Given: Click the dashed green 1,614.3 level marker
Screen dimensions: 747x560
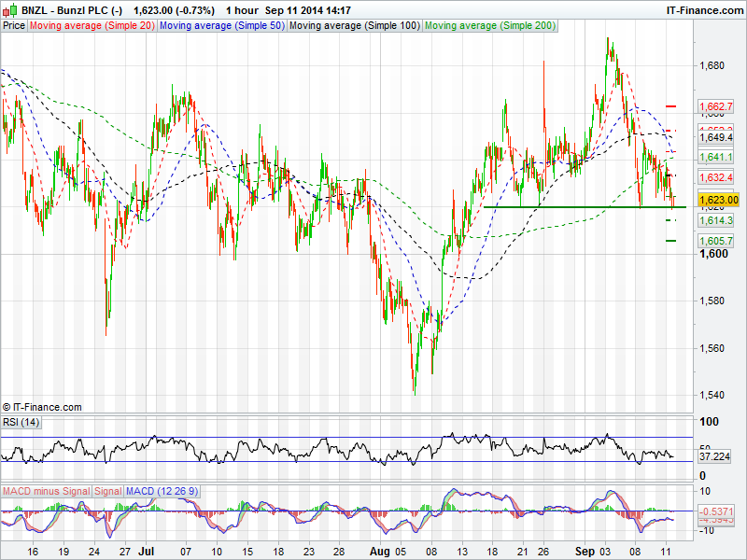Looking at the screenshot, I should pos(670,220).
